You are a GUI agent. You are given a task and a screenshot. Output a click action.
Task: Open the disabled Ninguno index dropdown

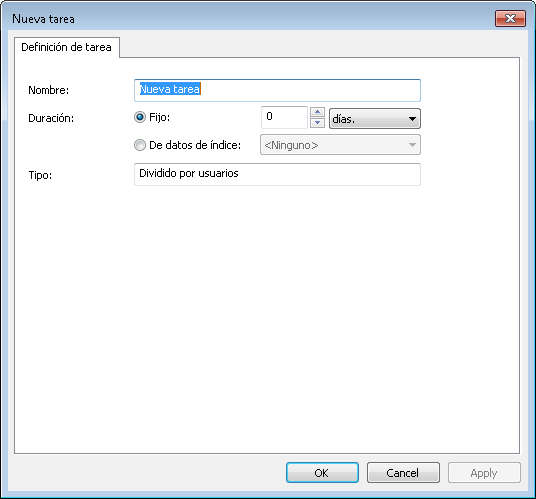pyautogui.click(x=340, y=145)
